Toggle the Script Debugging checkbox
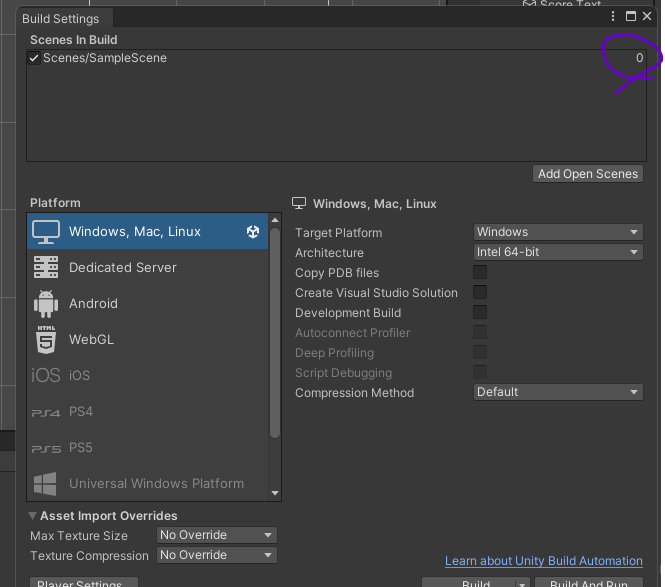Screen dimensions: 665x587 (x=480, y=372)
